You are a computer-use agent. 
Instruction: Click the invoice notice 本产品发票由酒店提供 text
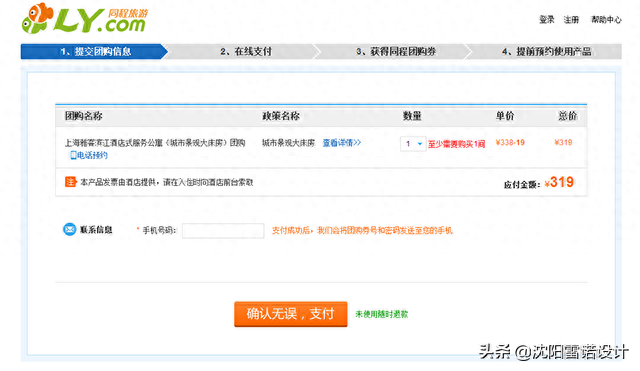coord(167,182)
